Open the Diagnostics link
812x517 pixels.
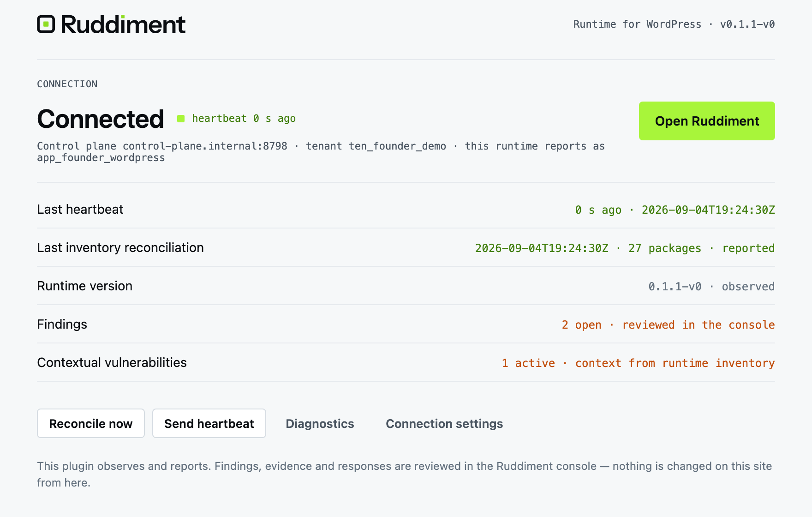320,424
